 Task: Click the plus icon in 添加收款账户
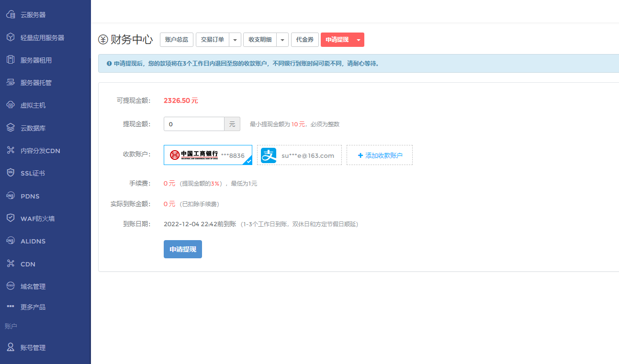[x=360, y=155]
